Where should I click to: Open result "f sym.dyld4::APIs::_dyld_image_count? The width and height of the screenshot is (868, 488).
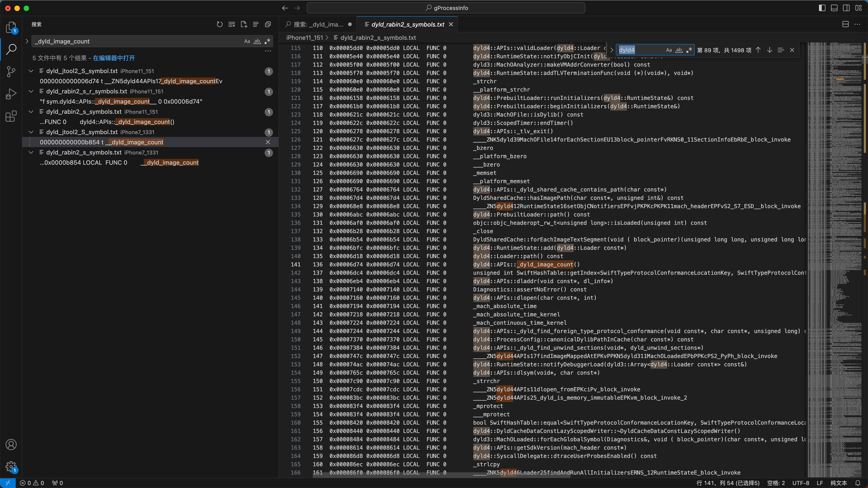pos(121,101)
